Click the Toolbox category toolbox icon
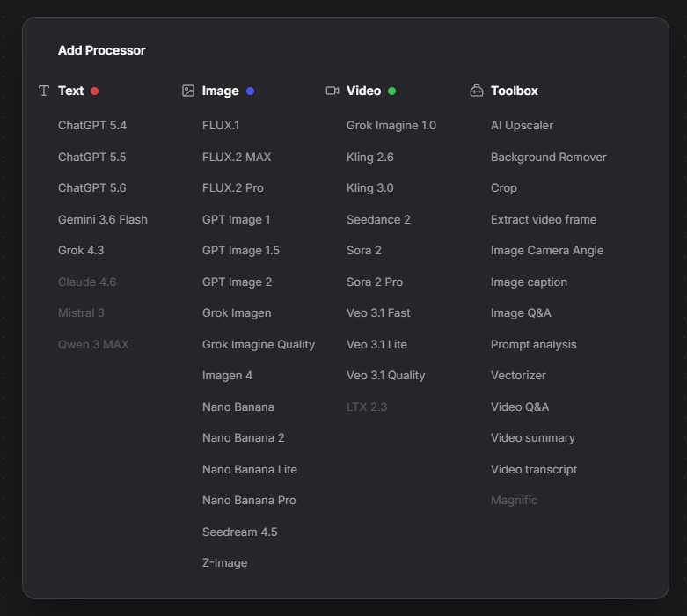This screenshot has width=687, height=616. point(477,91)
